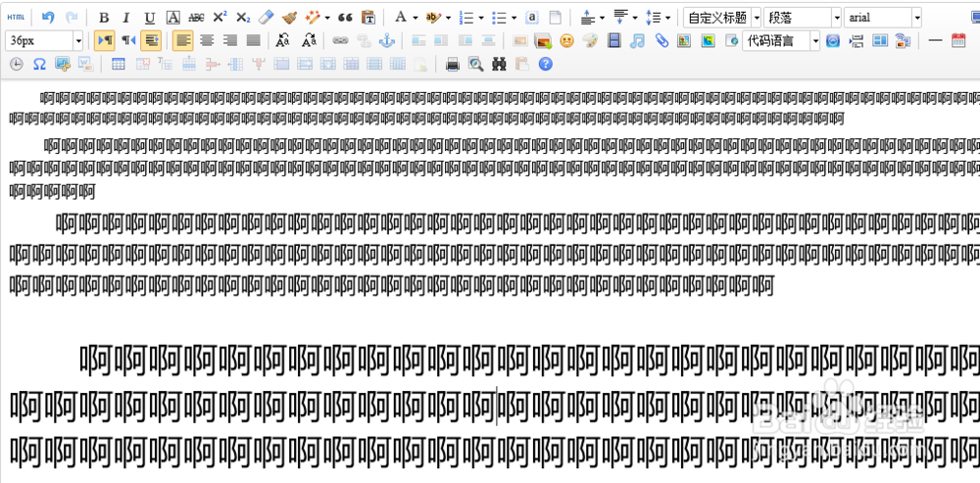Insert a hyperlink
The image size is (980, 483).
coord(340,40)
